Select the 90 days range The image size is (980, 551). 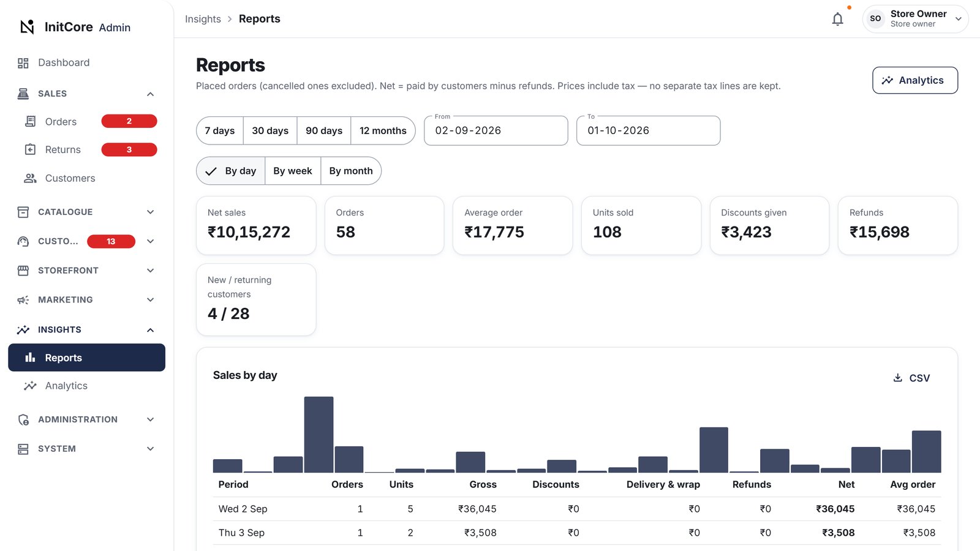324,130
